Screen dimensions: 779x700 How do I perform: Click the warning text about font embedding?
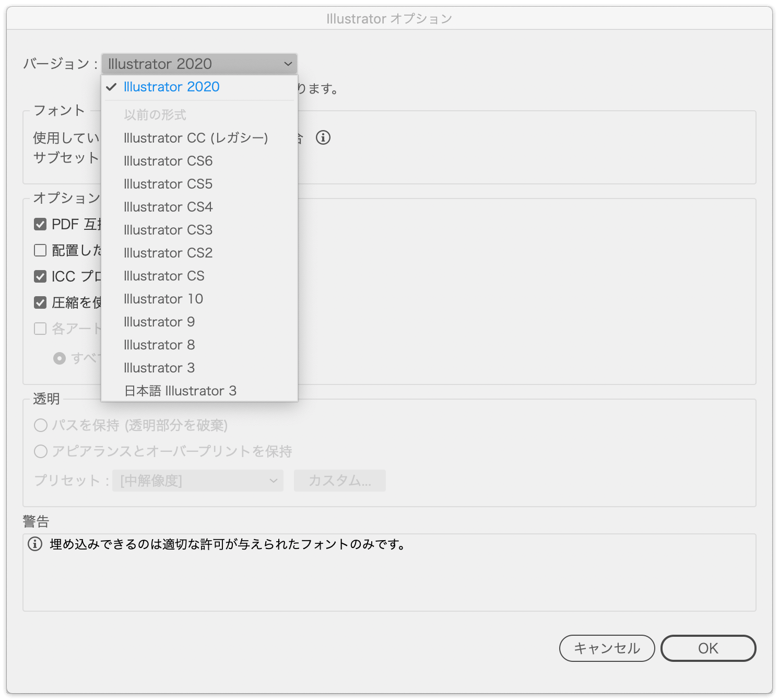(x=228, y=544)
